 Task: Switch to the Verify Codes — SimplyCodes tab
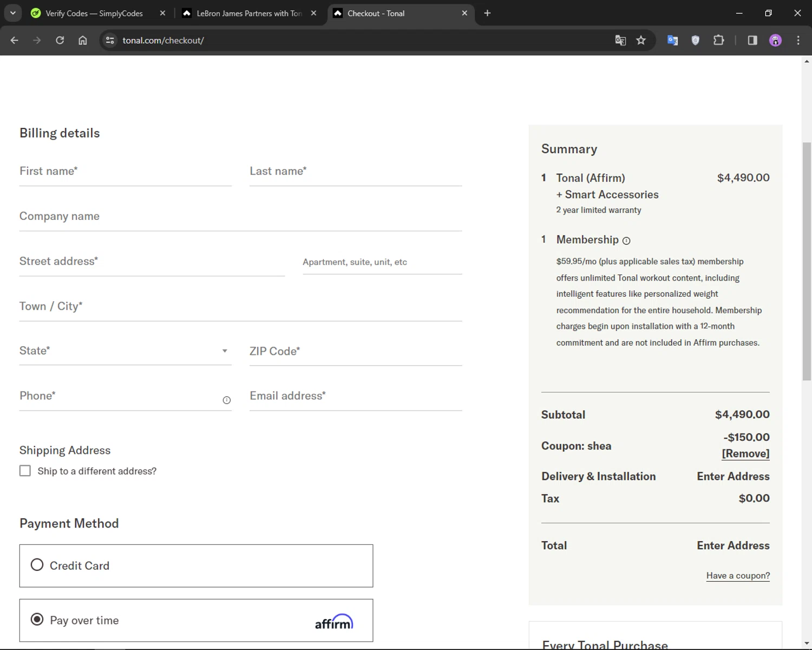coord(94,13)
